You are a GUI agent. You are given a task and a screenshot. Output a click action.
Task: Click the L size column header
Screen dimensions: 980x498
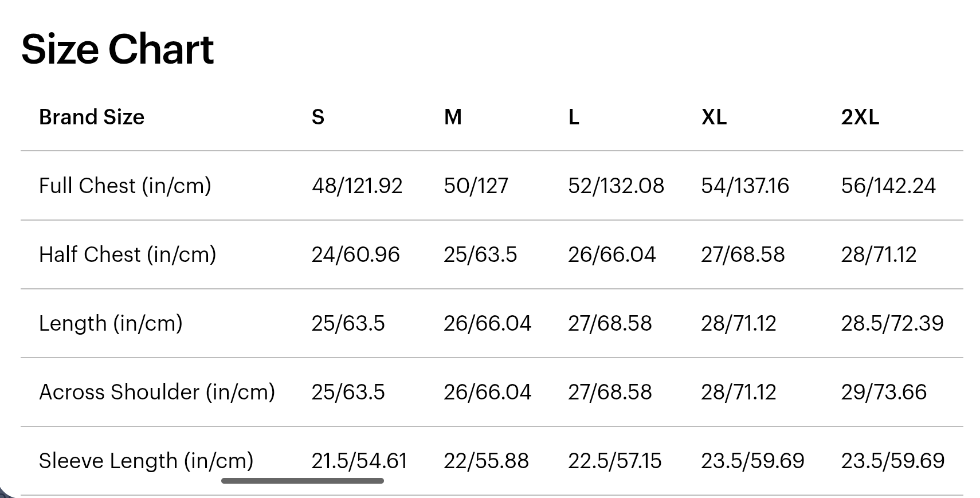[x=574, y=117]
